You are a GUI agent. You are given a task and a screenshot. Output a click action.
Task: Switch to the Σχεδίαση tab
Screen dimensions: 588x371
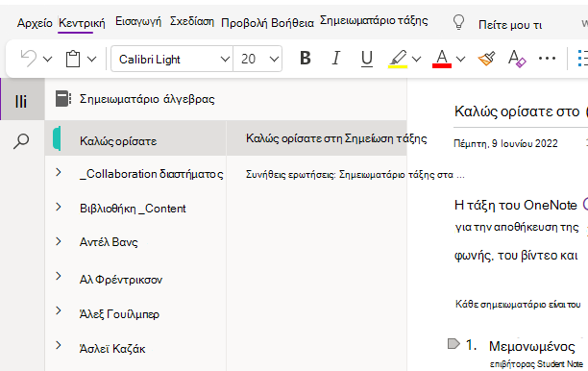192,21
